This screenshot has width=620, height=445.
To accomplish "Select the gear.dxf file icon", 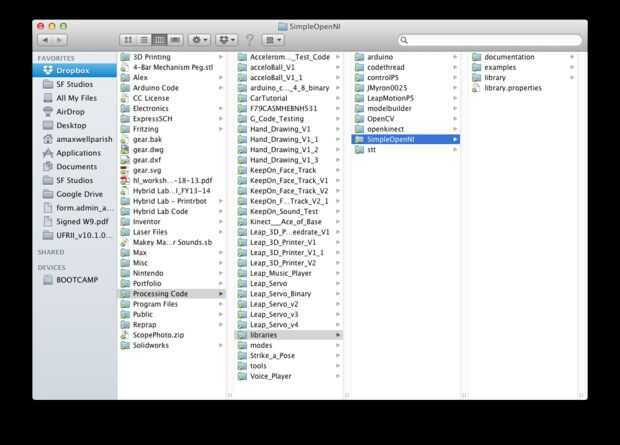I will [125, 160].
